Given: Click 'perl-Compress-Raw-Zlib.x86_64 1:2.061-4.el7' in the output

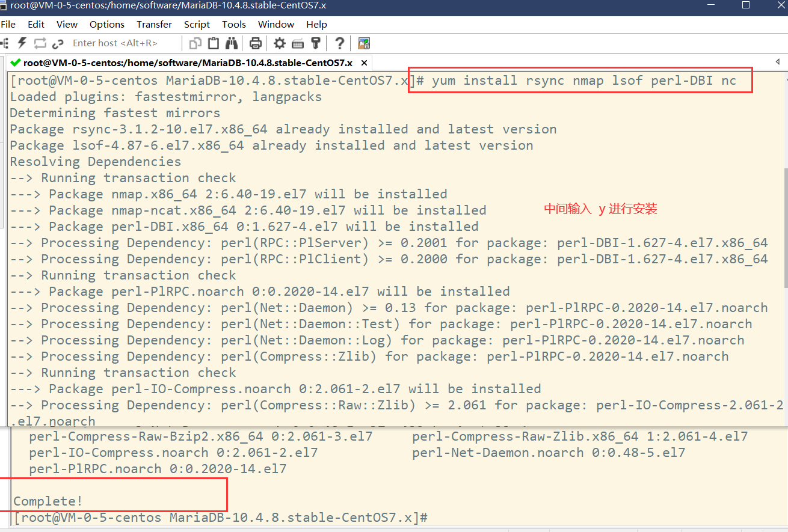Looking at the screenshot, I should coord(580,436).
